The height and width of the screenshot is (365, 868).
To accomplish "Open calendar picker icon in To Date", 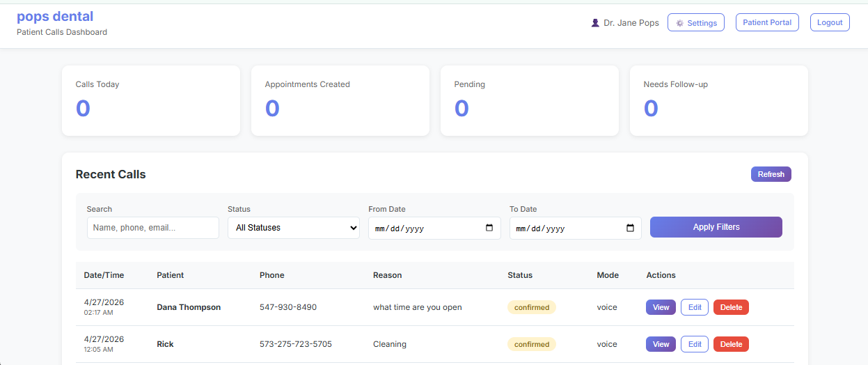I will [x=630, y=228].
